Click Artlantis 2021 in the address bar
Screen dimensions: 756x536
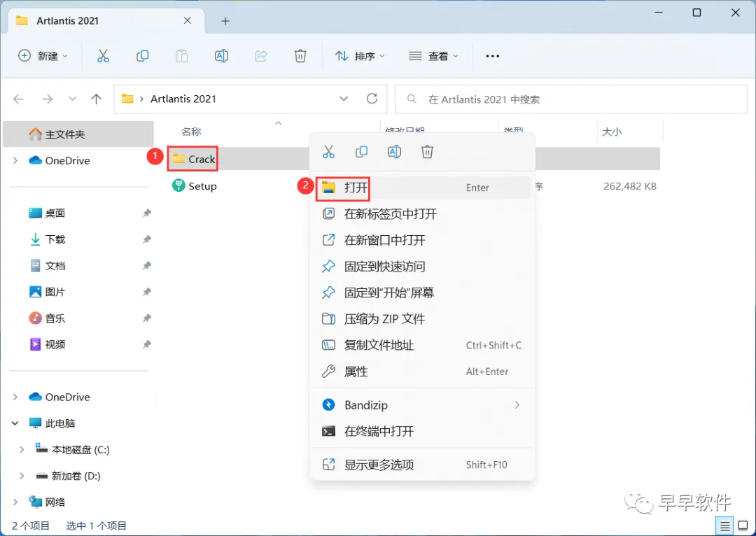183,99
